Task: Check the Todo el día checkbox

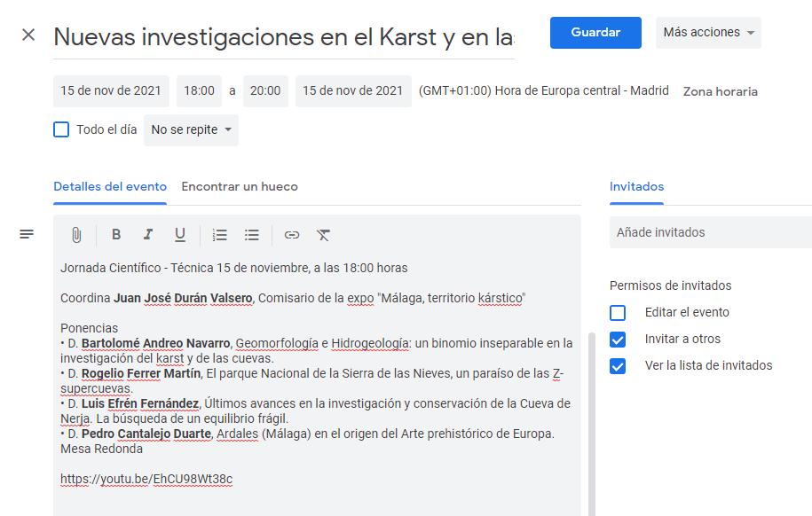Action: (61, 129)
